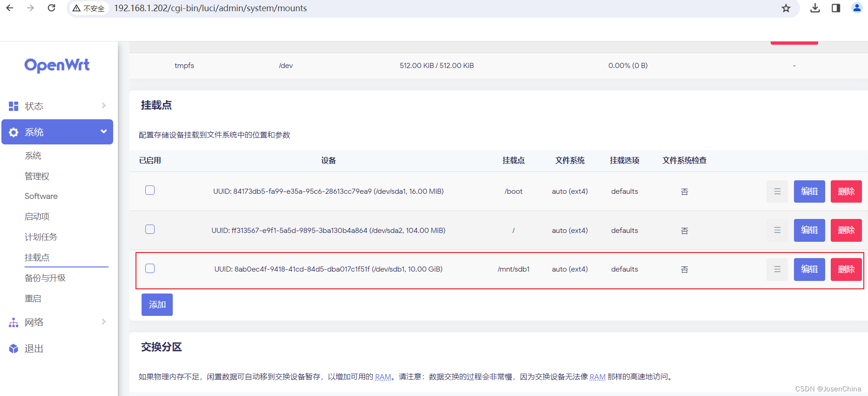Click the 已启用 column header

tap(150, 160)
